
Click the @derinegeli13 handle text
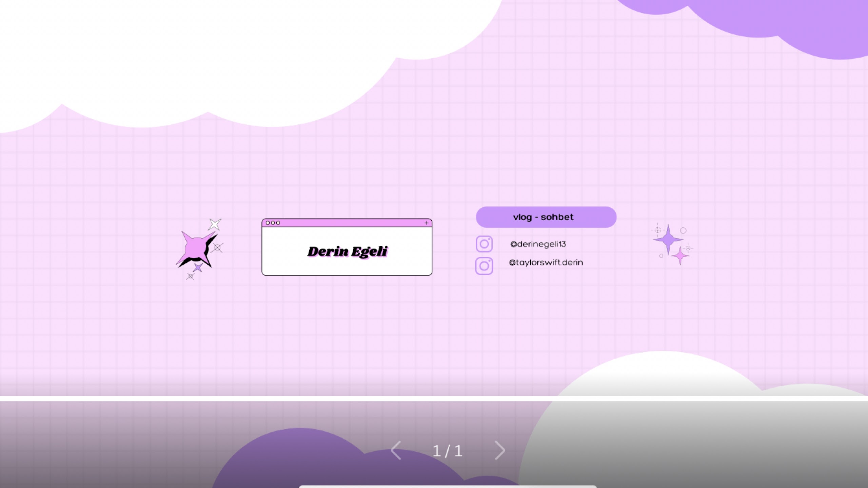pyautogui.click(x=538, y=244)
